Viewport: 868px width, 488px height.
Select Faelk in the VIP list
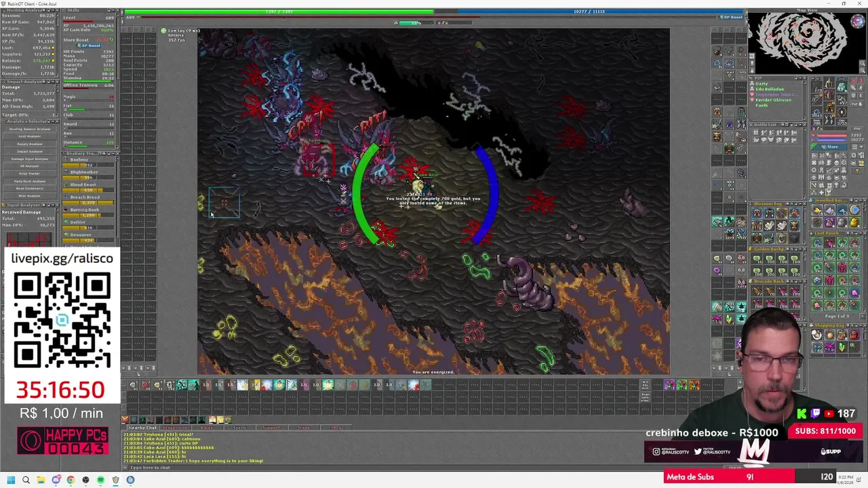(762, 106)
